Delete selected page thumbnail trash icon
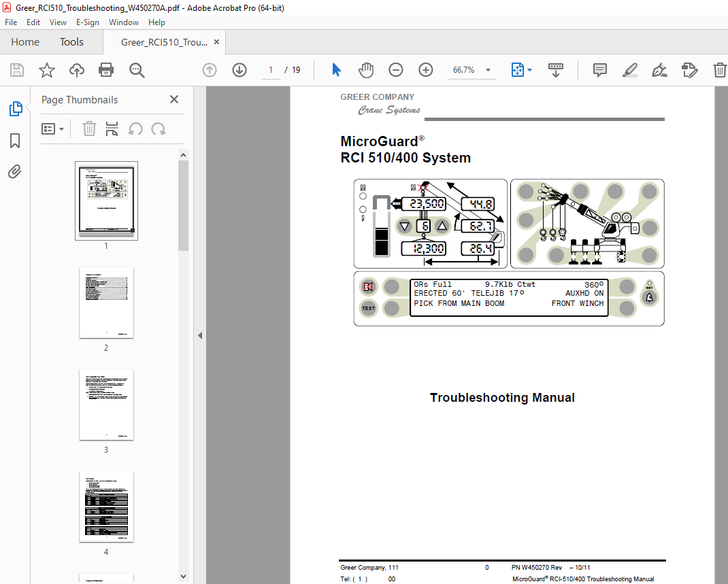The image size is (728, 584). [x=89, y=129]
